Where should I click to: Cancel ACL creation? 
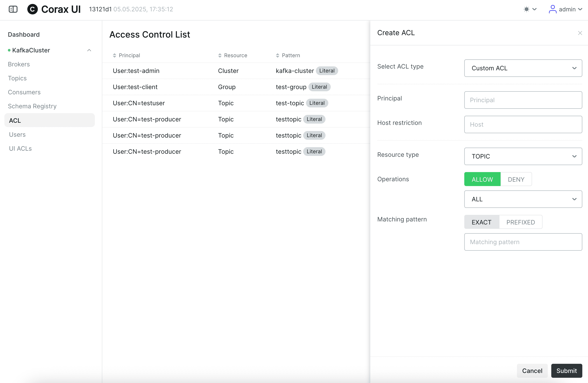pos(532,370)
